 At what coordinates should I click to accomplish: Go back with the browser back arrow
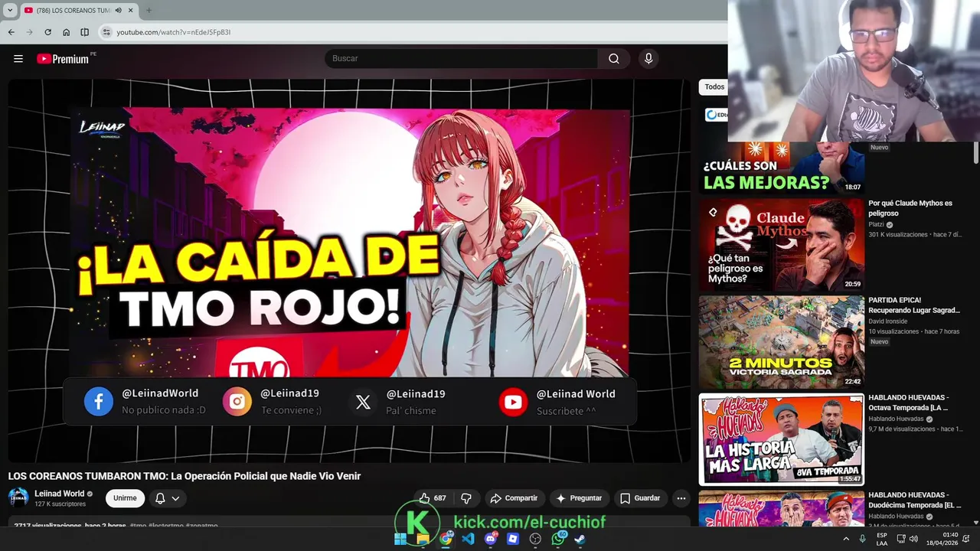pos(11,32)
